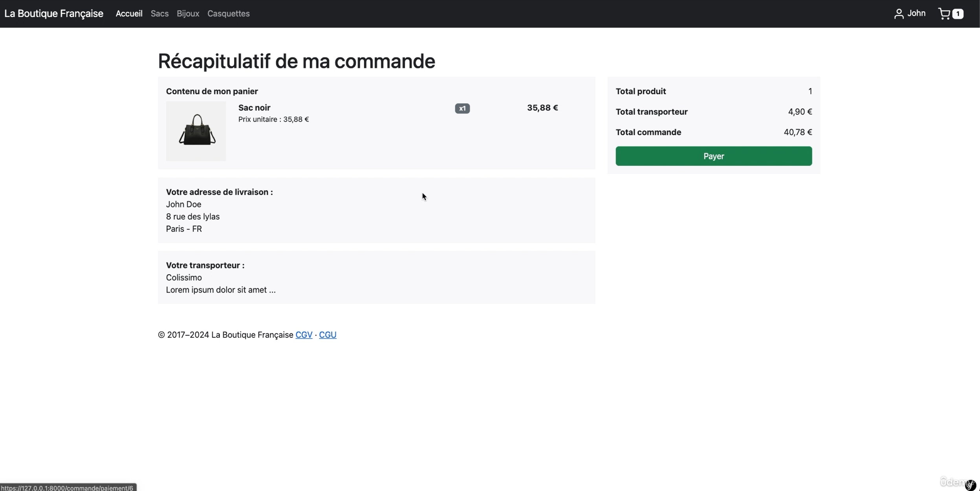Open the Sacs category menu
980x491 pixels.
[x=159, y=14]
